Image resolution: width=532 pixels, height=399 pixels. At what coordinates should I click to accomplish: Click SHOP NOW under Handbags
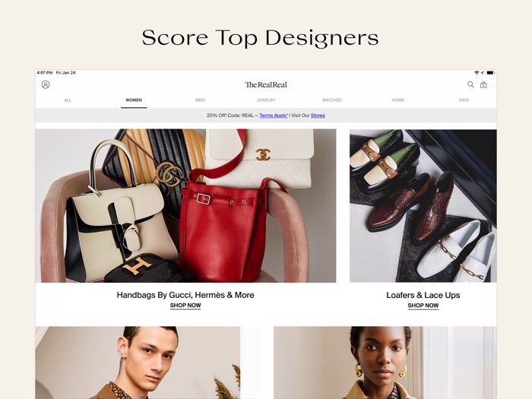(x=185, y=306)
